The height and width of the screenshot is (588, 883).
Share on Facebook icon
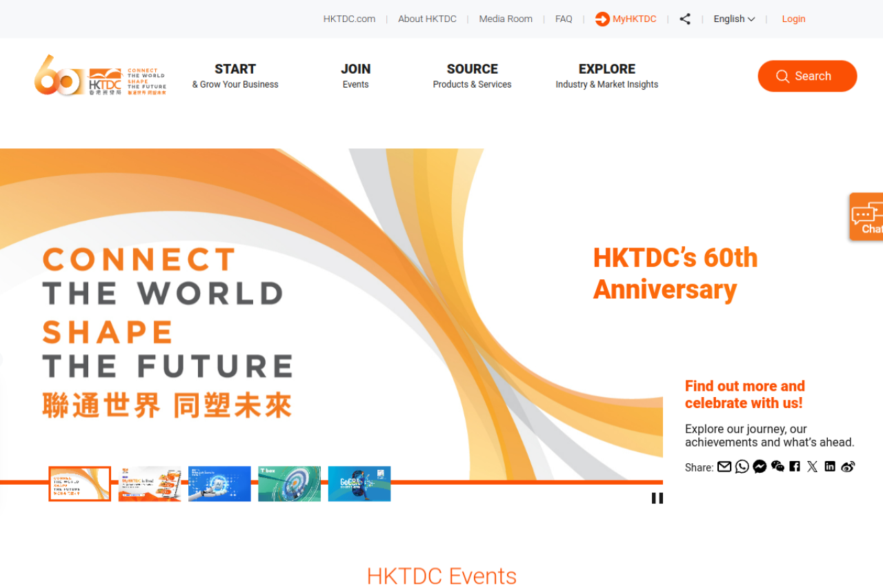(x=795, y=467)
